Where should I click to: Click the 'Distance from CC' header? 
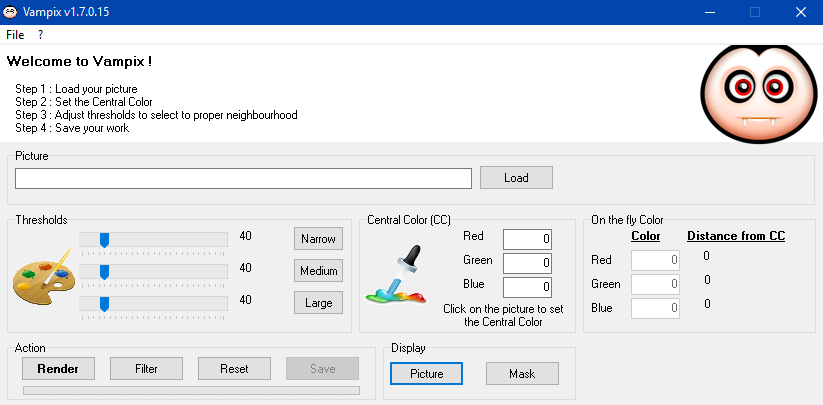(x=736, y=236)
